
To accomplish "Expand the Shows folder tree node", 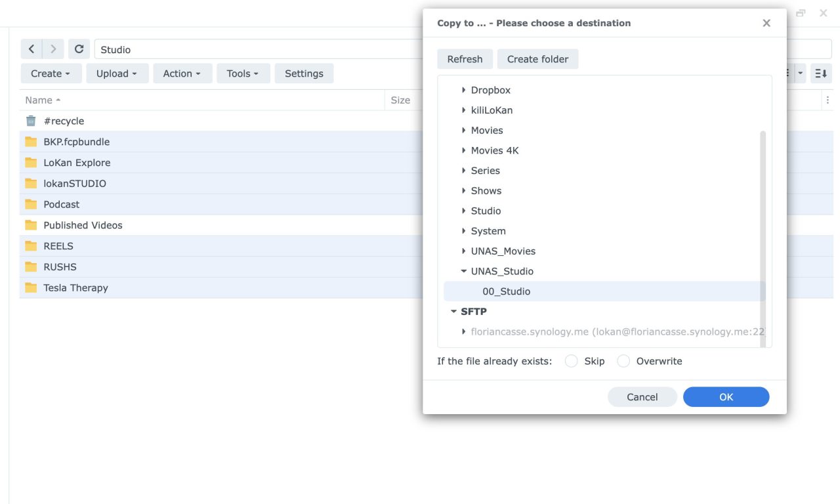I will (x=463, y=190).
